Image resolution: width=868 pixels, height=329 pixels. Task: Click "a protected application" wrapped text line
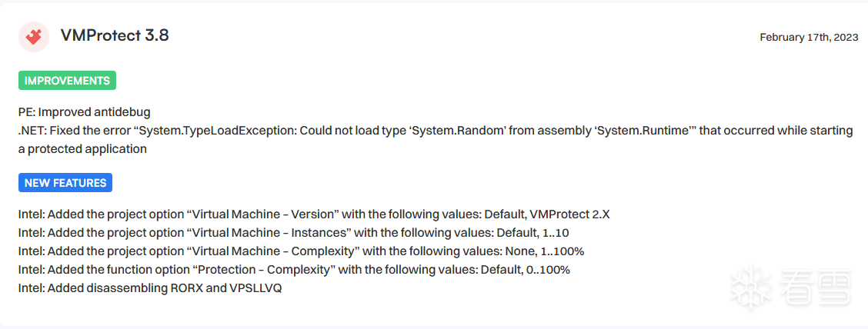[82, 149]
